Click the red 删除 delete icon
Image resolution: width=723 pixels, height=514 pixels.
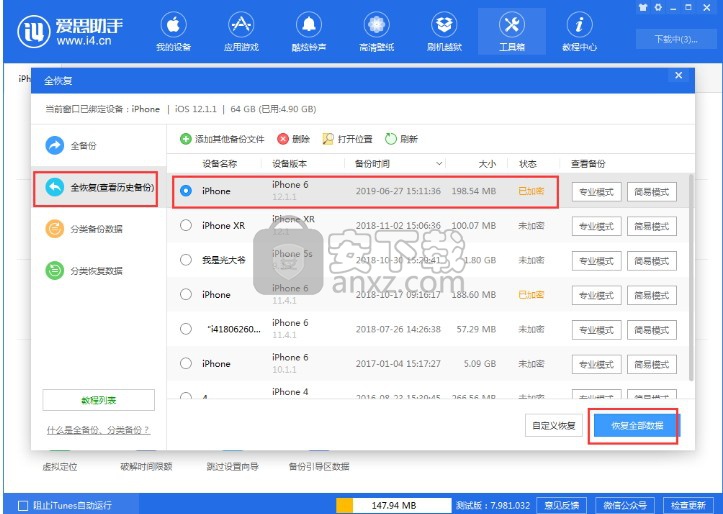(x=283, y=139)
